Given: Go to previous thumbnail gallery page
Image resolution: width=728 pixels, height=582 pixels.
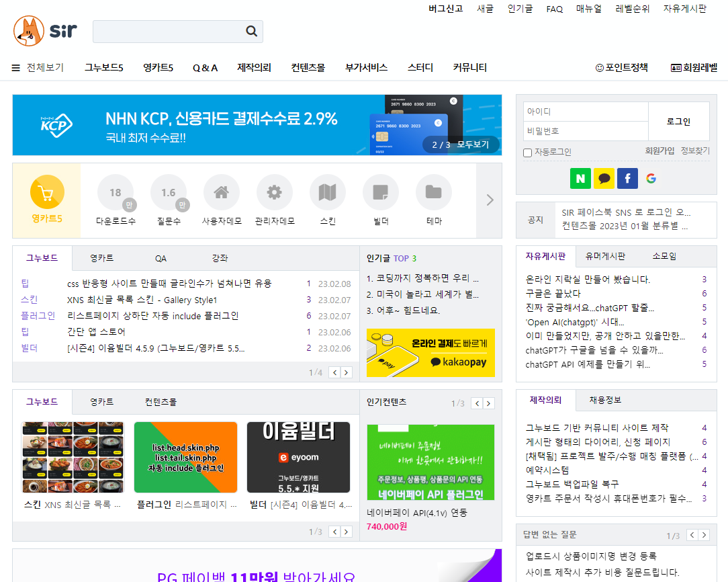Looking at the screenshot, I should (x=334, y=532).
